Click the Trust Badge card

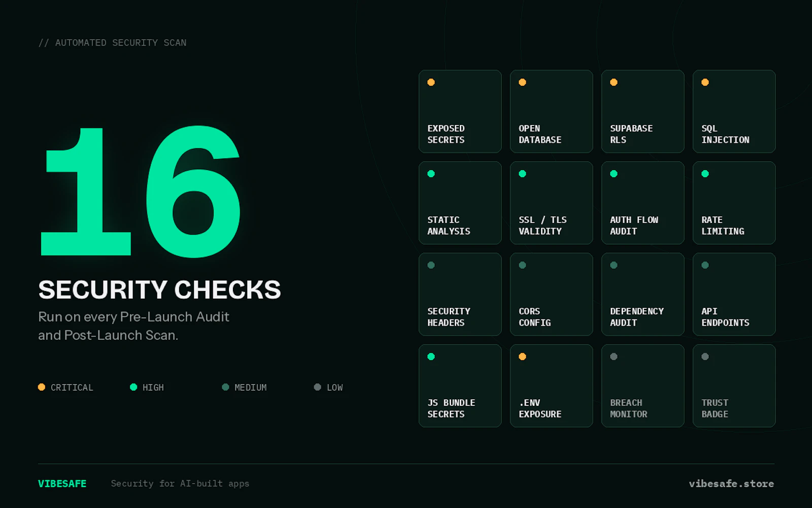coord(734,386)
